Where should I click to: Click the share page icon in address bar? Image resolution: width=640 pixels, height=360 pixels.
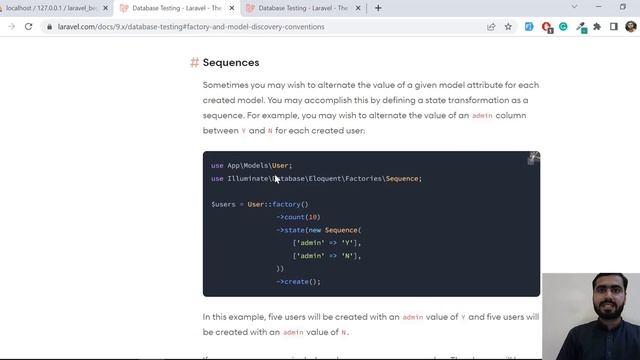491,27
